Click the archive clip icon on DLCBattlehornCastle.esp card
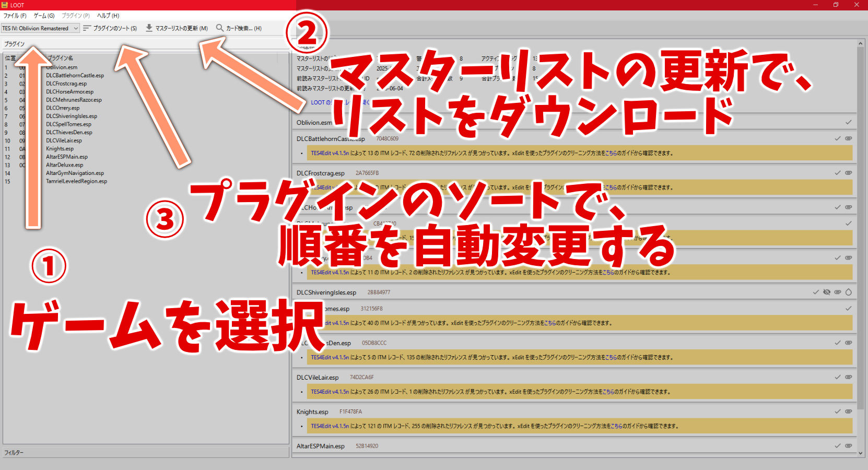Viewport: 868px width, 470px height. pyautogui.click(x=849, y=138)
